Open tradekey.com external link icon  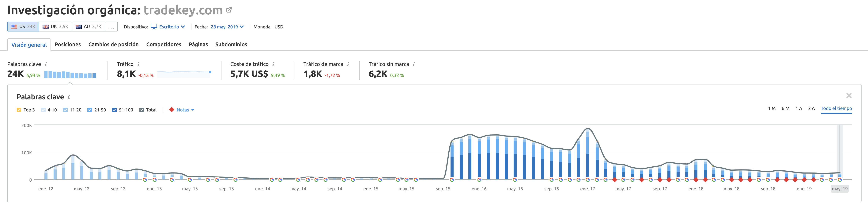[x=229, y=10]
